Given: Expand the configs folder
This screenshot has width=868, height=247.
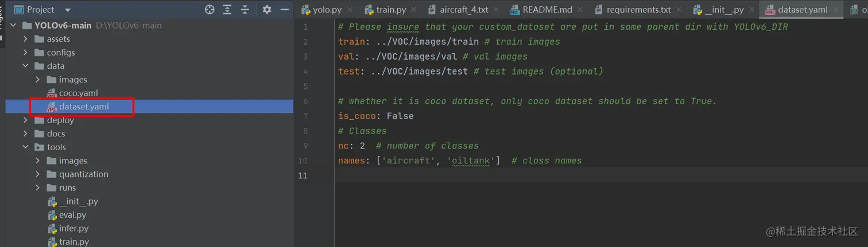Looking at the screenshot, I should tap(25, 52).
